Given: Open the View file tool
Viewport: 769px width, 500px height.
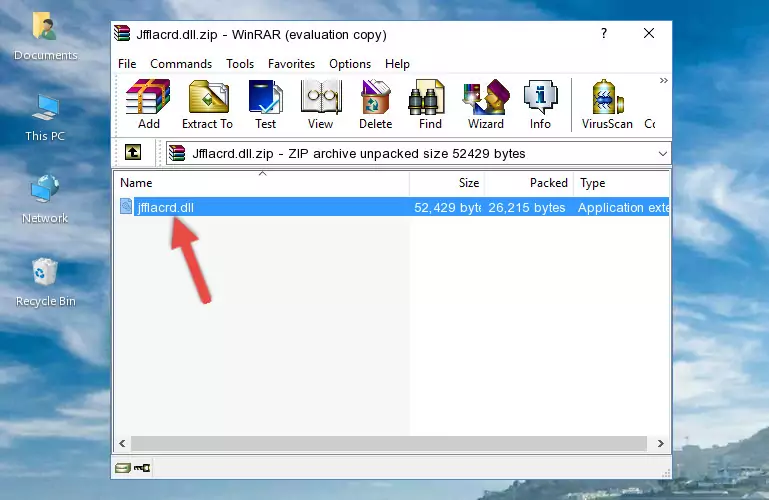Looking at the screenshot, I should 321,104.
